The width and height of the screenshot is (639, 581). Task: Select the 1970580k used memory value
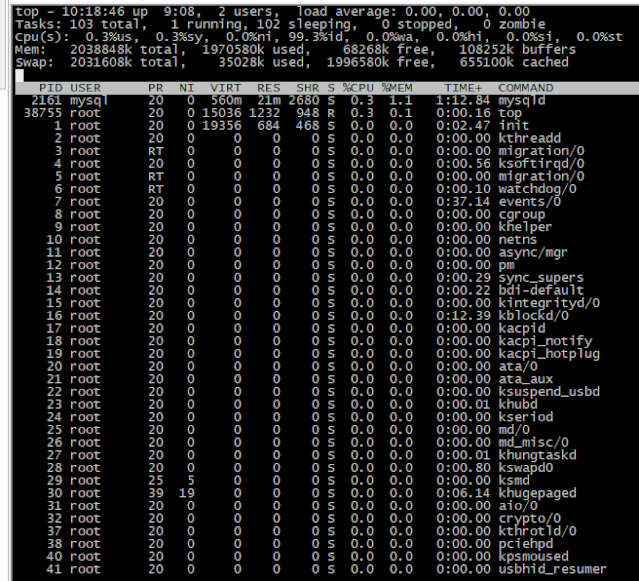pos(233,50)
